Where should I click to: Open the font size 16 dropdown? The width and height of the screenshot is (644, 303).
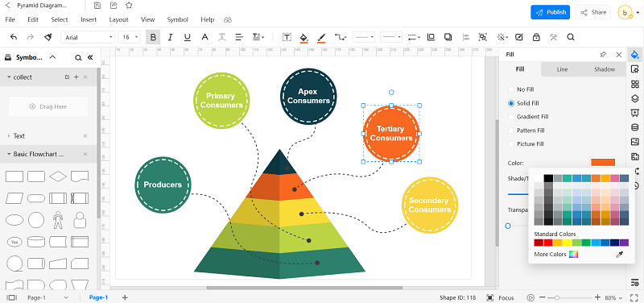(130, 37)
